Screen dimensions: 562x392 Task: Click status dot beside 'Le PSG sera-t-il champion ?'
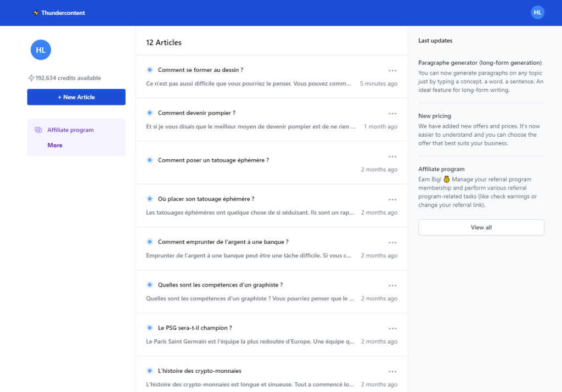[x=149, y=328]
